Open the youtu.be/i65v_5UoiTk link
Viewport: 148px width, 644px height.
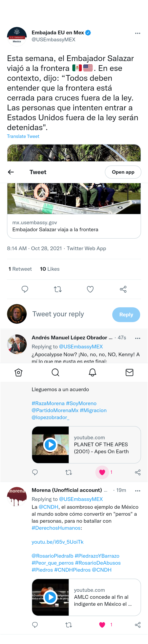pyautogui.click(x=58, y=542)
